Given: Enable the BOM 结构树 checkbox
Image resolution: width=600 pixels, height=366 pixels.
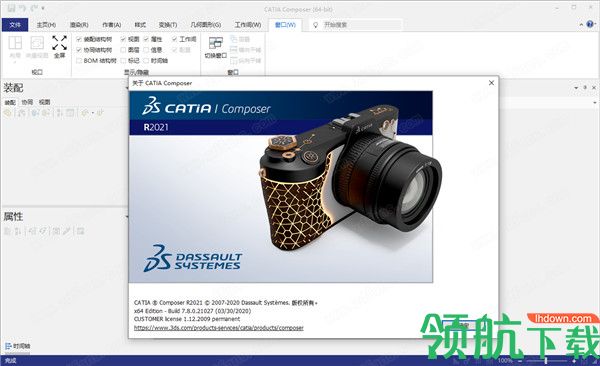Looking at the screenshot, I should click(79, 60).
